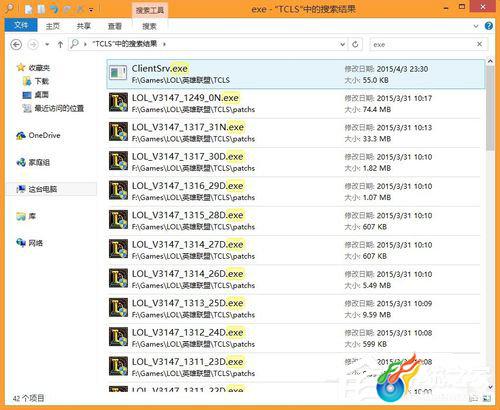Select file name LOL_V3147_1315_28D.exe
500x410 pixels.
188,215
